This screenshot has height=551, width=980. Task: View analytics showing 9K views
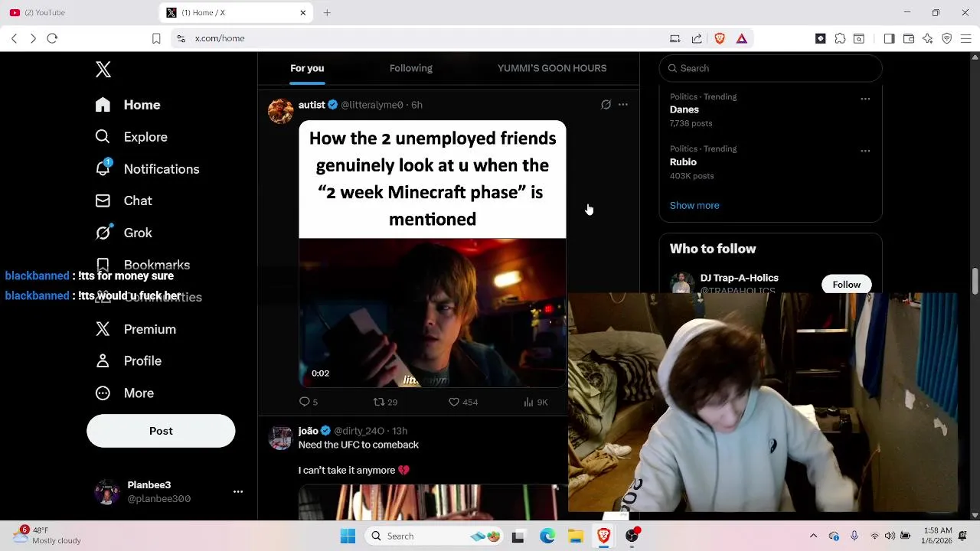click(536, 402)
